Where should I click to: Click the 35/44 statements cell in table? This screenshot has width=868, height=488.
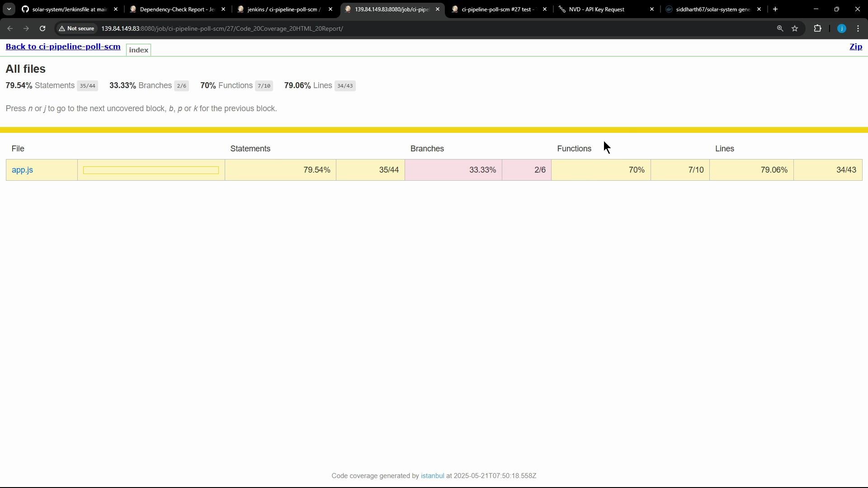point(370,170)
